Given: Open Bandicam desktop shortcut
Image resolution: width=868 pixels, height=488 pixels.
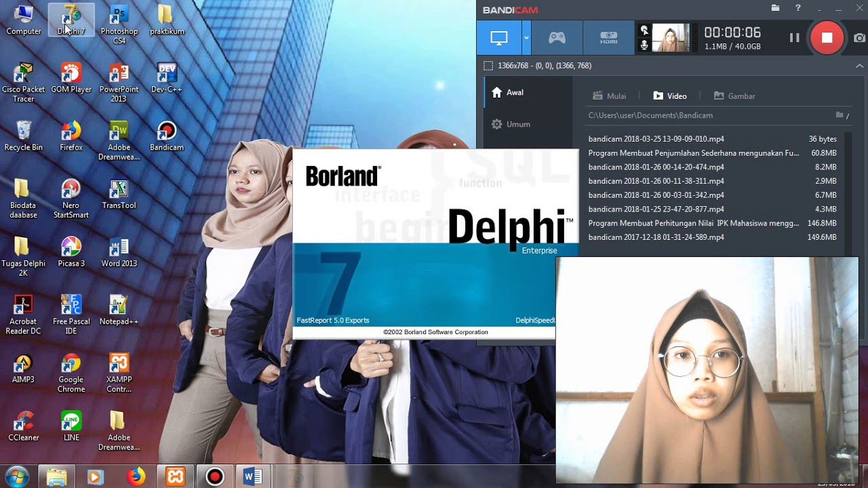Looking at the screenshot, I should tap(167, 136).
